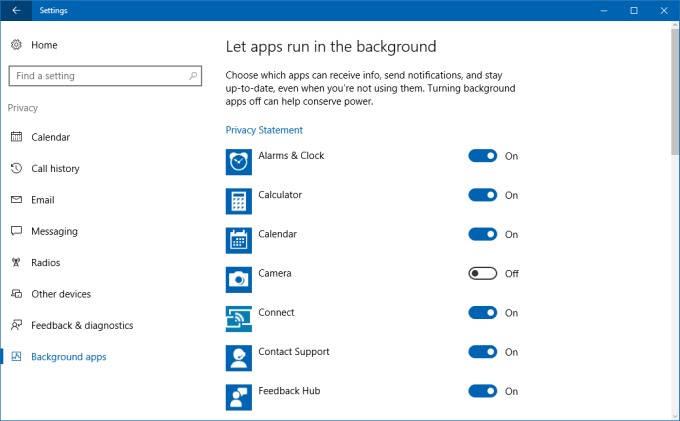This screenshot has height=421, width=680.
Task: Minimize the Settings window
Action: (604, 10)
